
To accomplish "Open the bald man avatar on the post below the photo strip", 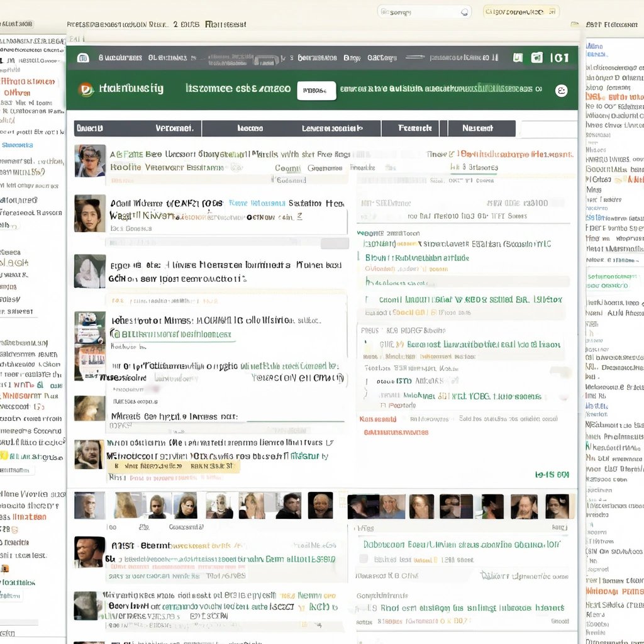I will point(89,552).
